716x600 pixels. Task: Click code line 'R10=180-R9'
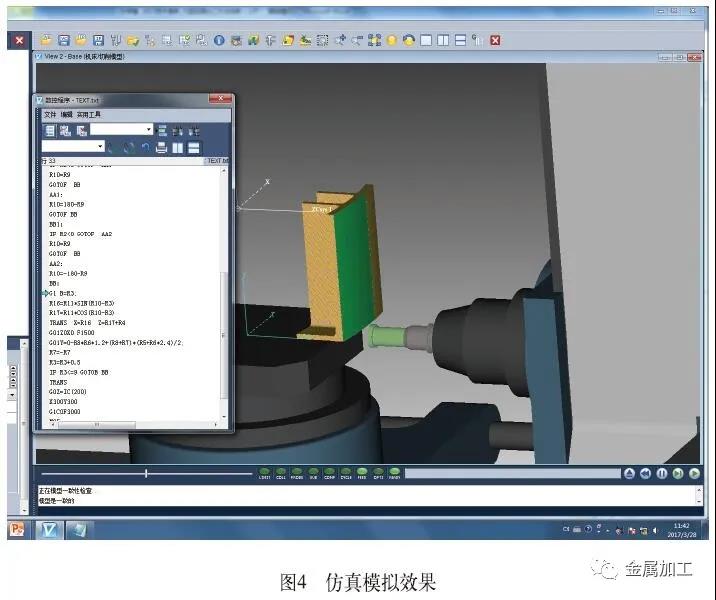[67, 204]
